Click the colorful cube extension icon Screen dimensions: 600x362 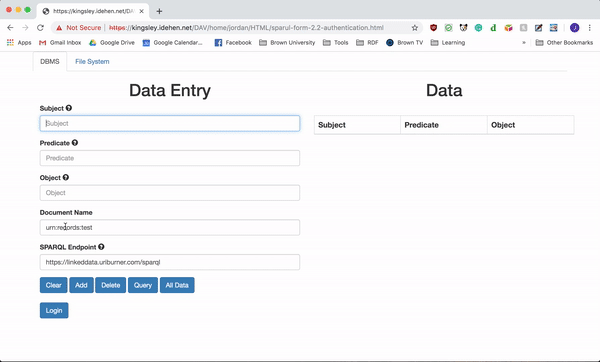click(508, 28)
